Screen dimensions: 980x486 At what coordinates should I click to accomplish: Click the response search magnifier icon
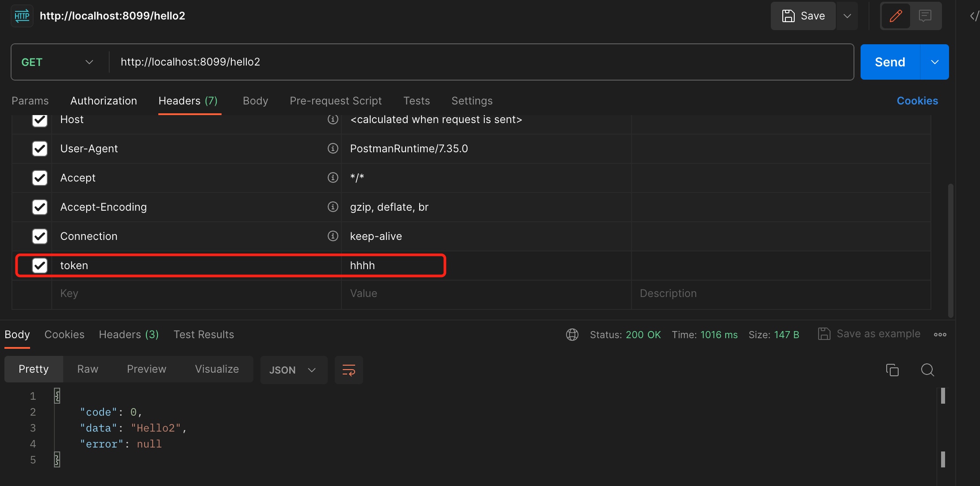tap(927, 370)
